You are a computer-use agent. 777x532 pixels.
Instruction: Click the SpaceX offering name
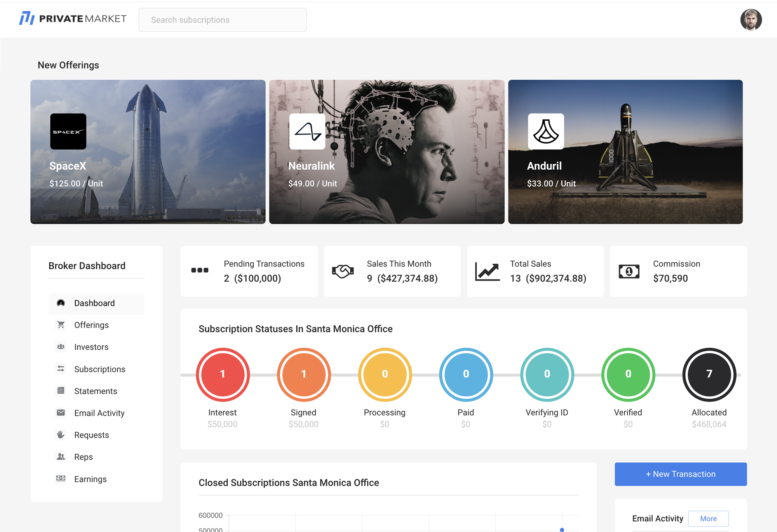68,166
